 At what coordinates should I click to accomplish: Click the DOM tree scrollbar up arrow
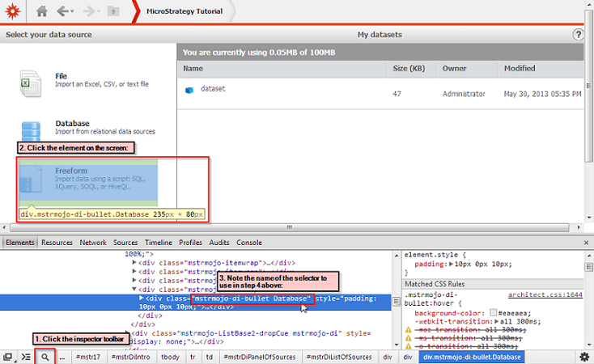coord(397,256)
